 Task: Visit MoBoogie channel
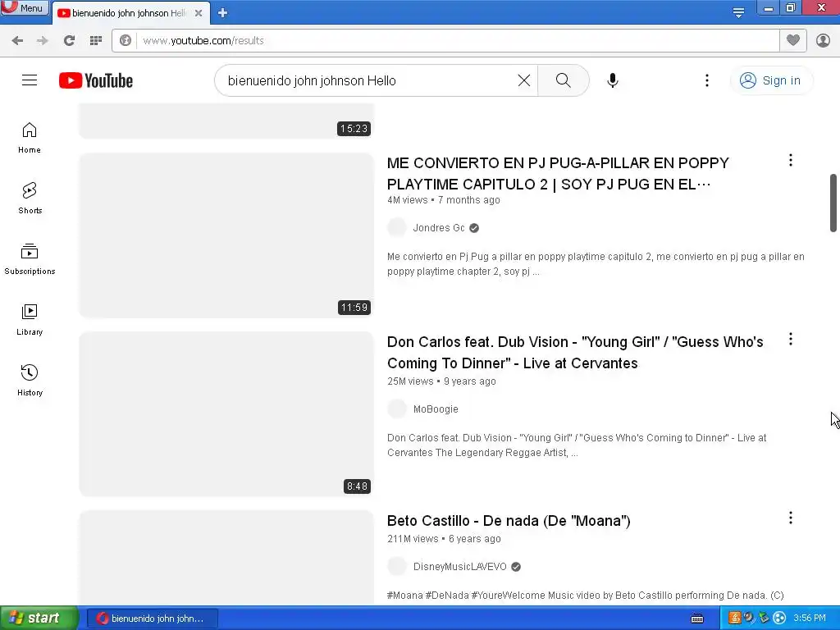436,409
